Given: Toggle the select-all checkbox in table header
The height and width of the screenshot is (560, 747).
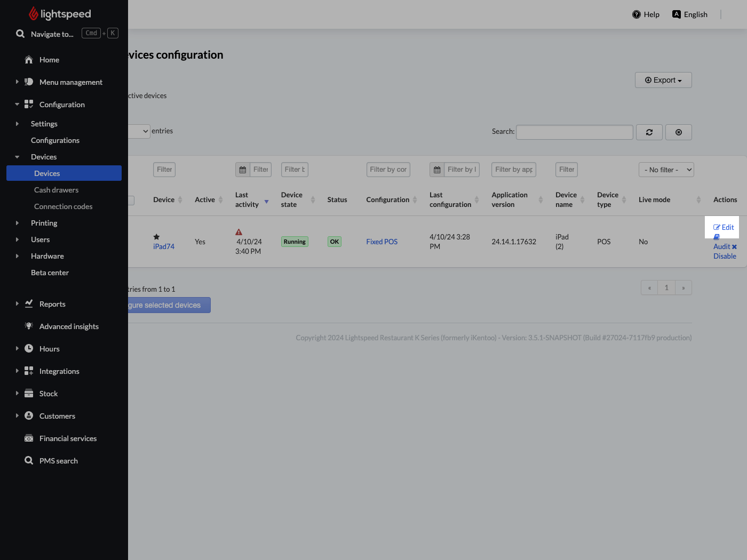Looking at the screenshot, I should pos(131,201).
